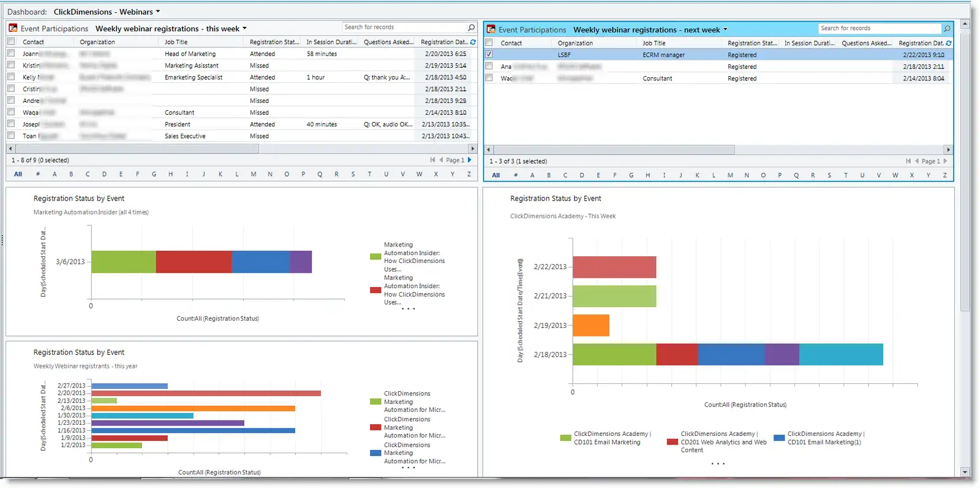Viewport: 980px width, 488px height.
Task: Click the 'Emarketing Specialist' cell
Action: click(194, 77)
